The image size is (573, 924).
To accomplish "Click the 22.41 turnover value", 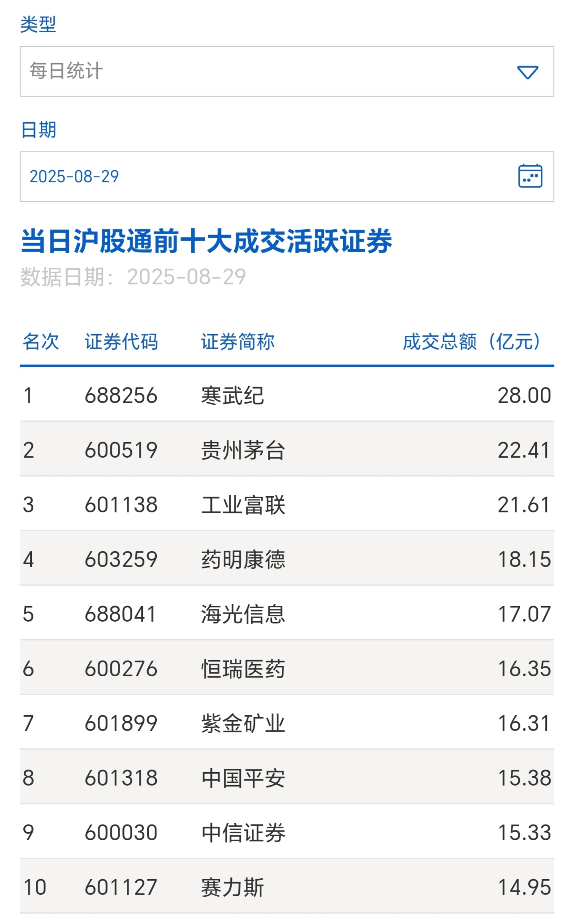I will click(x=524, y=451).
